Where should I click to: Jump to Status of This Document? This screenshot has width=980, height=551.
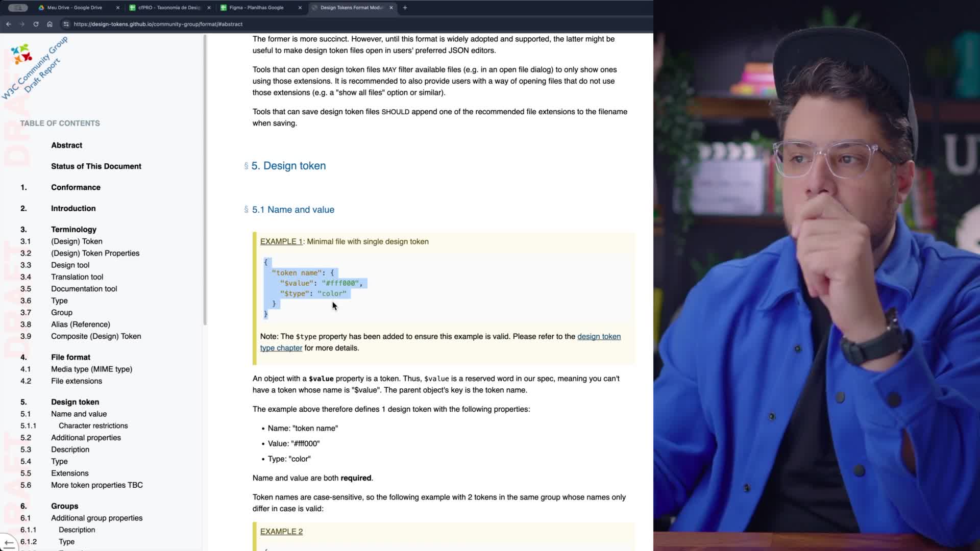pyautogui.click(x=96, y=166)
